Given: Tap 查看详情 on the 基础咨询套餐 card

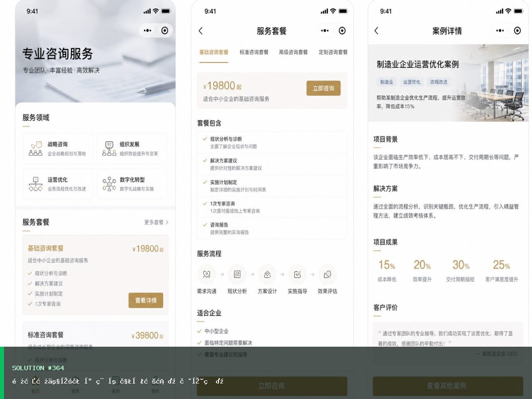Looking at the screenshot, I should [x=146, y=300].
